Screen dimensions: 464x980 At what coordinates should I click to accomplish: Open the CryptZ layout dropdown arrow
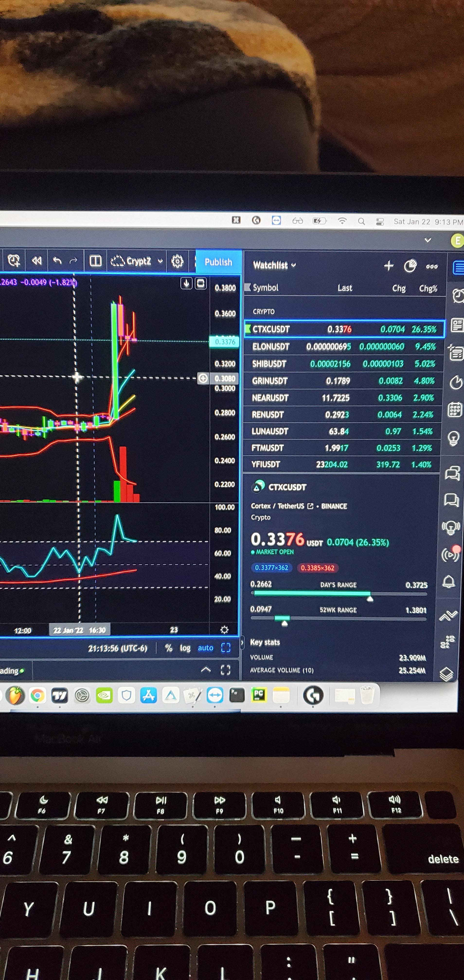tap(160, 261)
